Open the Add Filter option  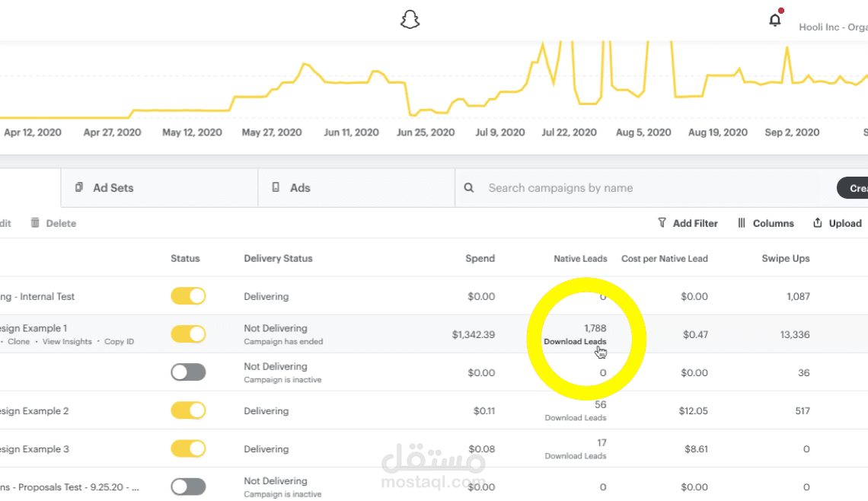click(x=688, y=223)
